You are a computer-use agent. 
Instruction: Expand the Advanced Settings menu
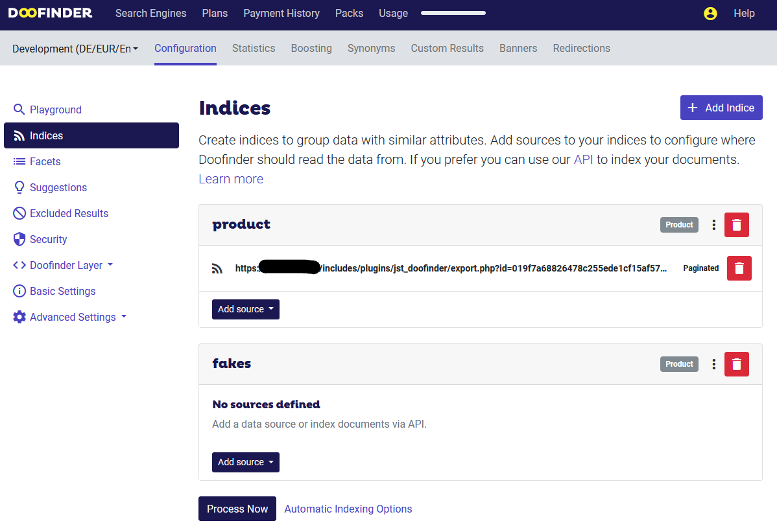click(73, 317)
